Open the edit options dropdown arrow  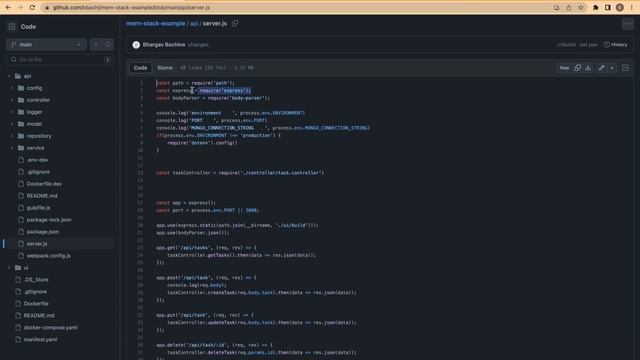click(612, 68)
